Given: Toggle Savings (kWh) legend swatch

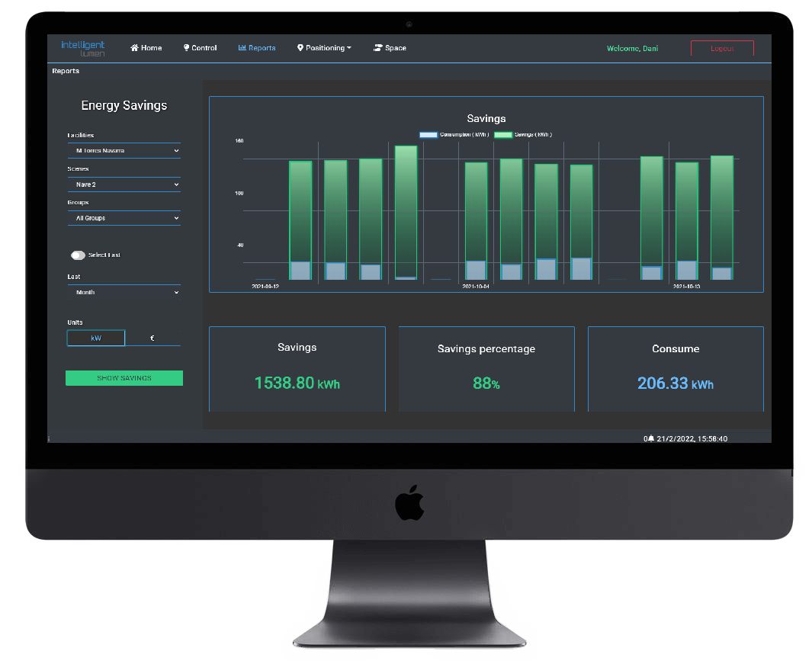Looking at the screenshot, I should click(503, 135).
